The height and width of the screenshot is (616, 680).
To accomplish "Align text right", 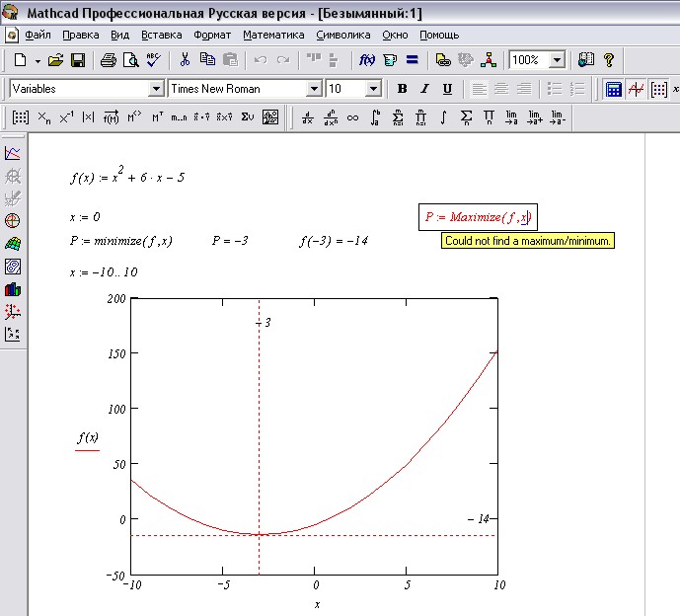I will (x=524, y=89).
